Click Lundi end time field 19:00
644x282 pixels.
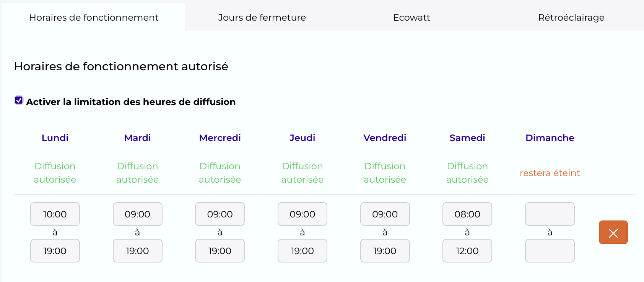[55, 251]
